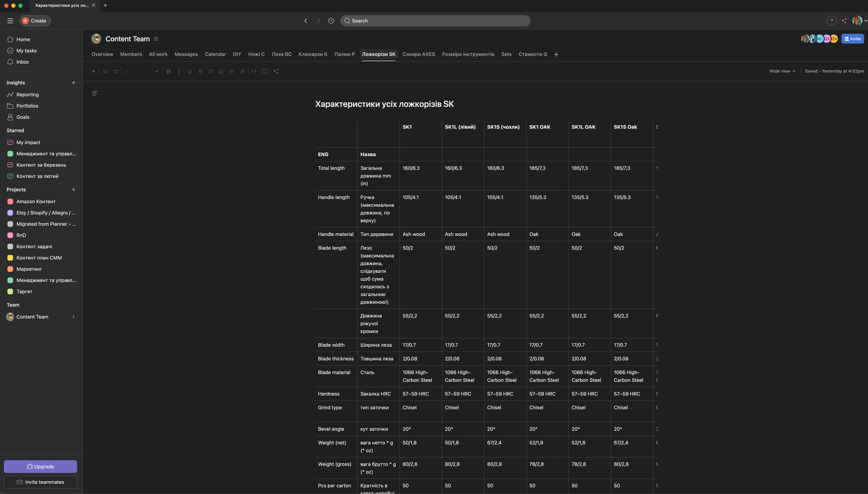
Task: Click the insert link icon
Action: coord(243,71)
